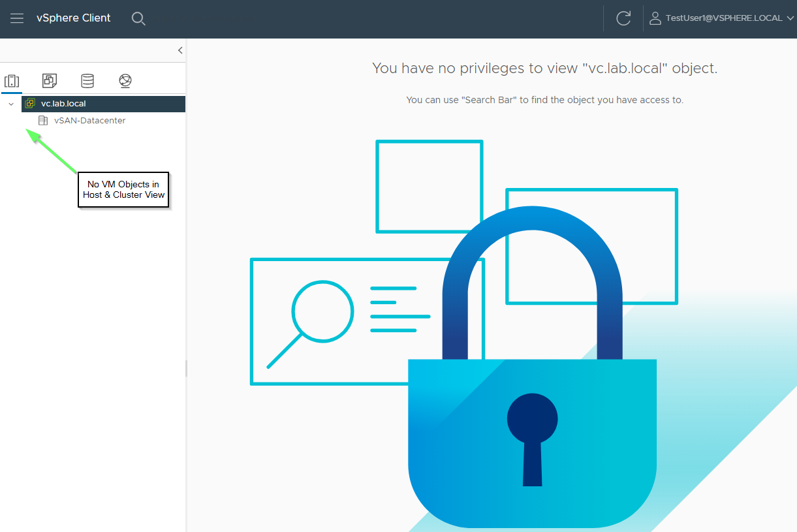This screenshot has width=797, height=532.
Task: Switch to Networking inventory tab
Action: point(125,81)
